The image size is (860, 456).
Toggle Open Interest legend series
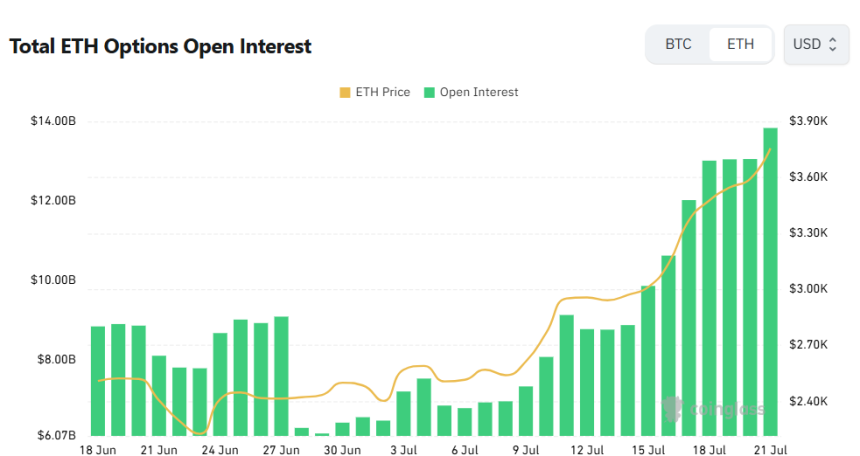pyautogui.click(x=471, y=92)
